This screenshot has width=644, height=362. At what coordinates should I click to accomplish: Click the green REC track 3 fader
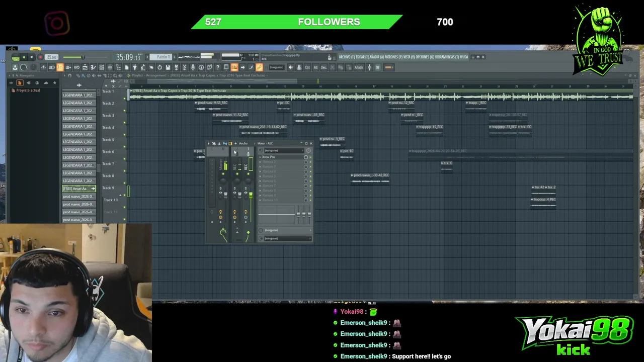click(x=251, y=195)
